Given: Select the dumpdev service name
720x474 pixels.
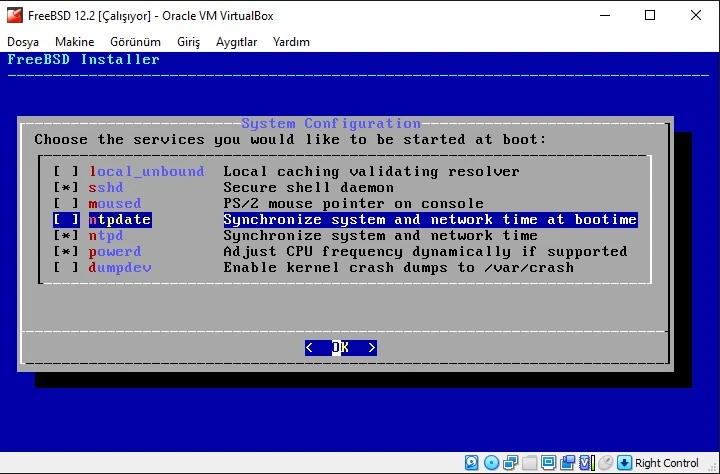Looking at the screenshot, I should (120, 268).
